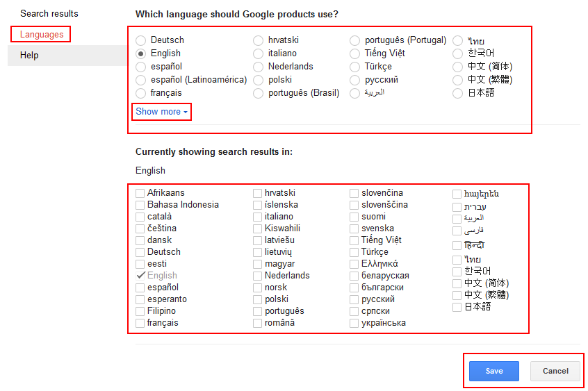Select hrvatski radio button for products language
The image size is (588, 391).
pyautogui.click(x=258, y=40)
